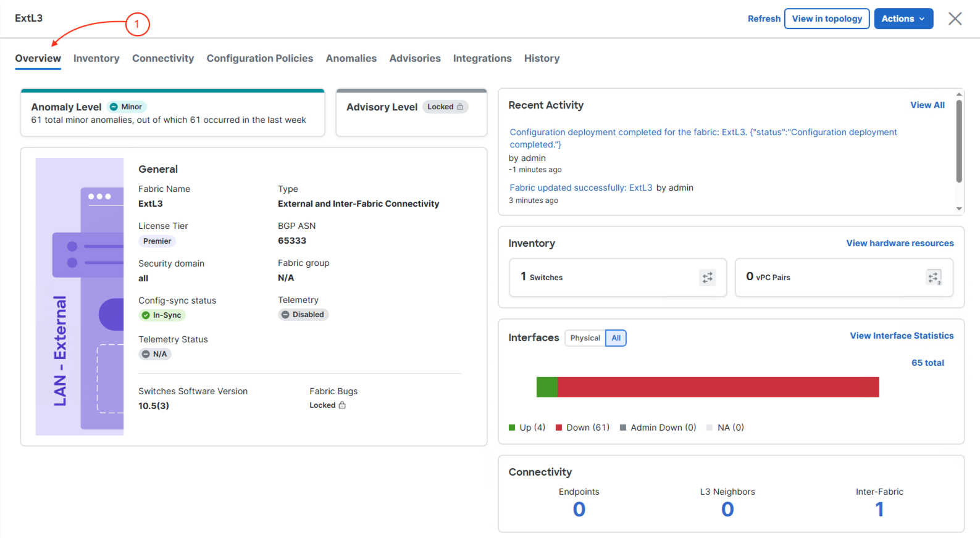This screenshot has height=538, width=980.
Task: Click the 61 total minor anomalies text
Action: click(169, 120)
